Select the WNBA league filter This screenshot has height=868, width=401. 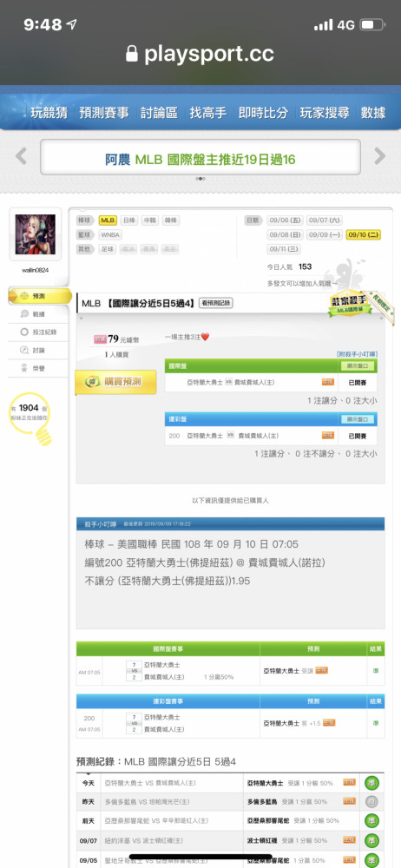(110, 234)
